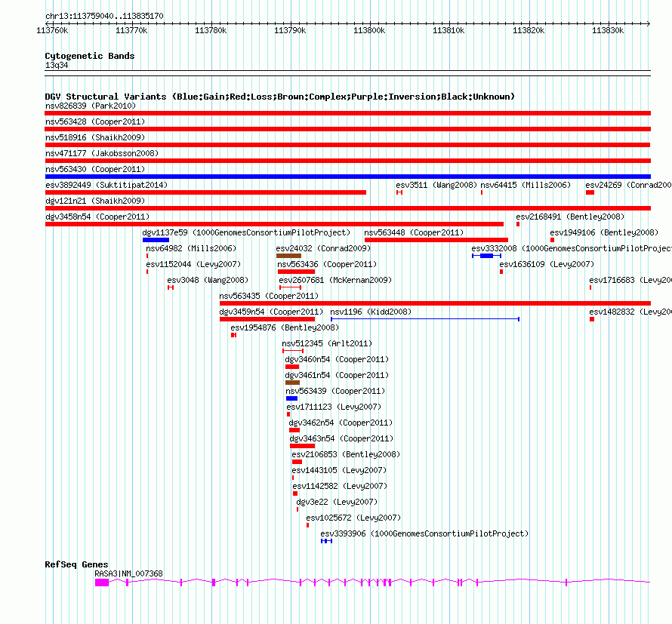
Task: Select variant esv3332008 label
Action: click(572, 248)
